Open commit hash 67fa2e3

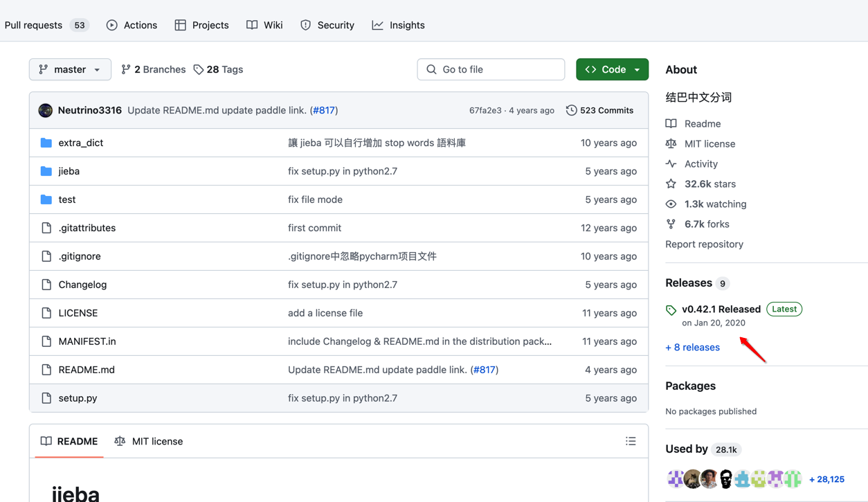pos(485,110)
